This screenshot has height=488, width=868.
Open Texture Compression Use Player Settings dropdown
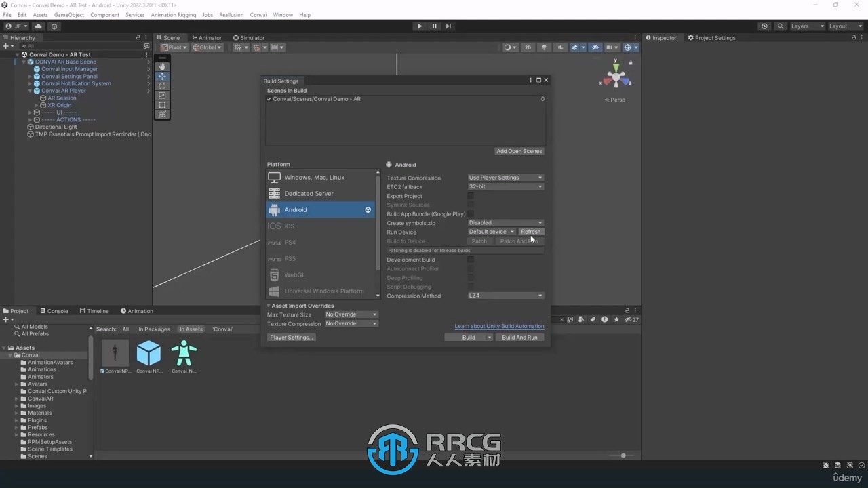click(506, 178)
